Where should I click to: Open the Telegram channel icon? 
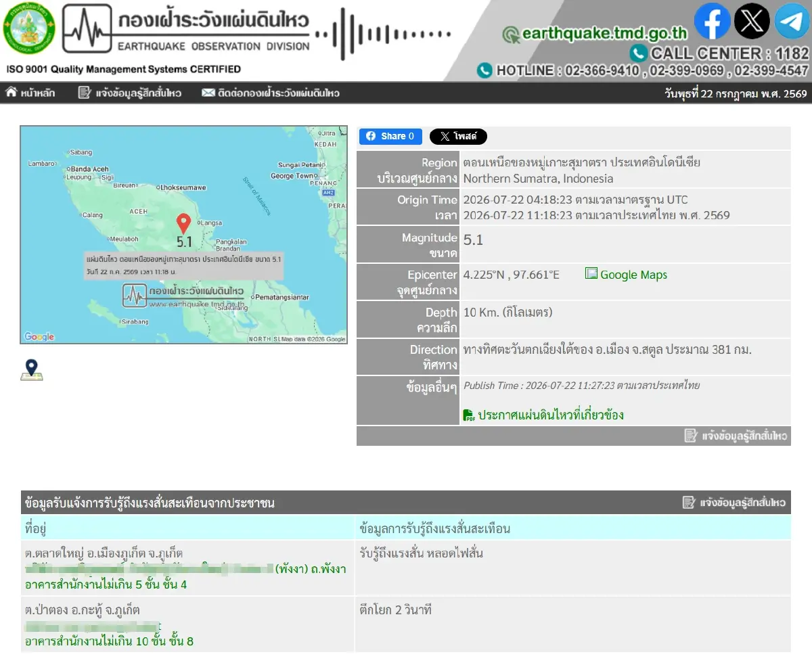click(791, 22)
